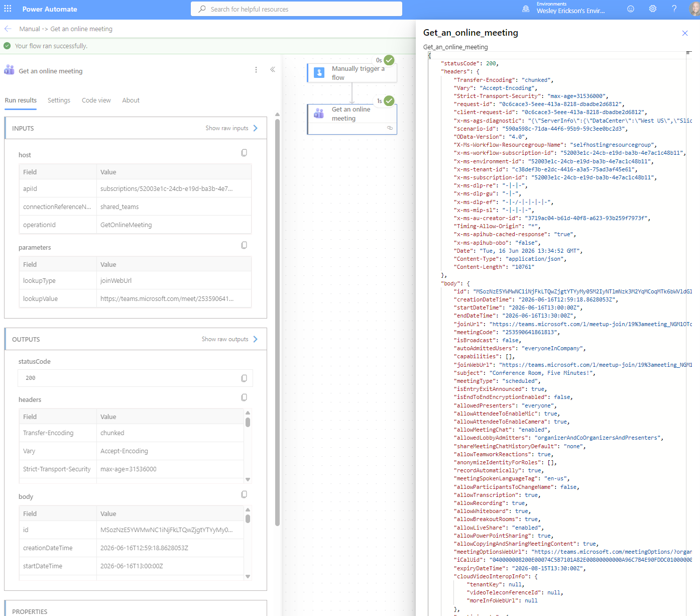Open the three-dot more options menu
This screenshot has height=616, width=700.
(256, 70)
